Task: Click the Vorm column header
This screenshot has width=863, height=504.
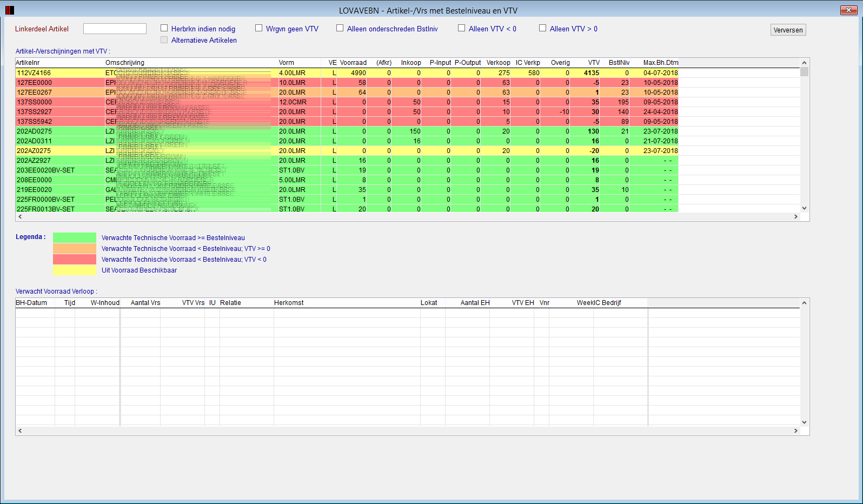Action: pyautogui.click(x=287, y=63)
